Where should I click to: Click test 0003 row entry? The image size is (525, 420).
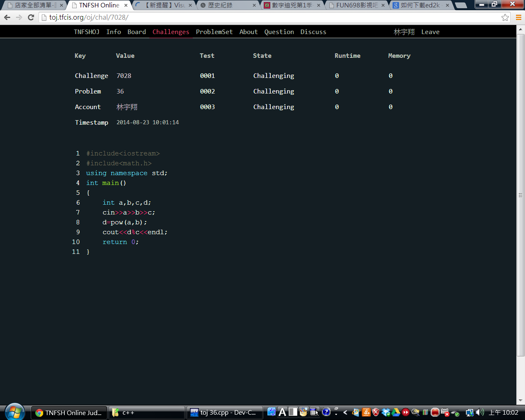pyautogui.click(x=207, y=107)
